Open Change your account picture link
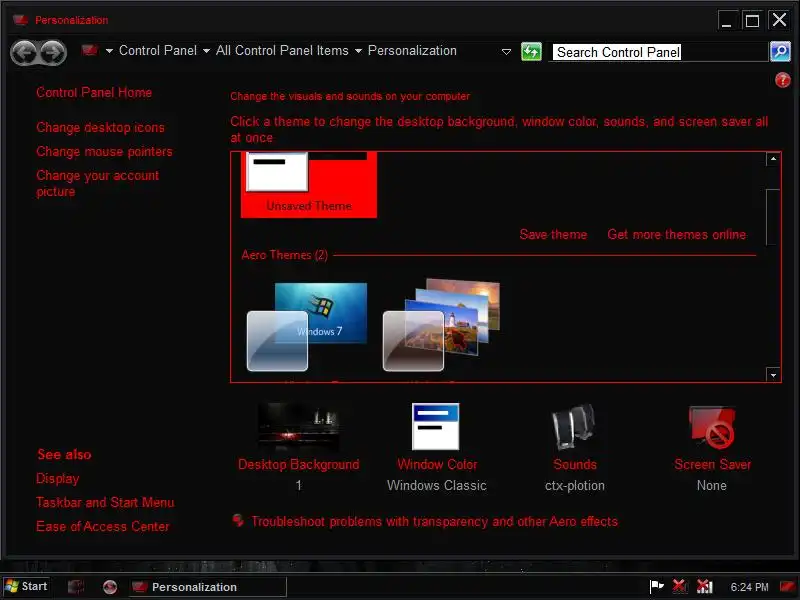 97,183
